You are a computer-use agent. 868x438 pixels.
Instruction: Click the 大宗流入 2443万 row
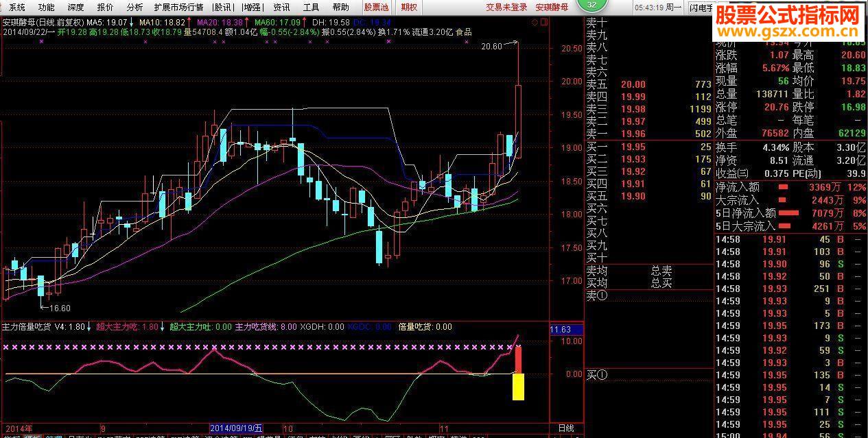pos(791,199)
